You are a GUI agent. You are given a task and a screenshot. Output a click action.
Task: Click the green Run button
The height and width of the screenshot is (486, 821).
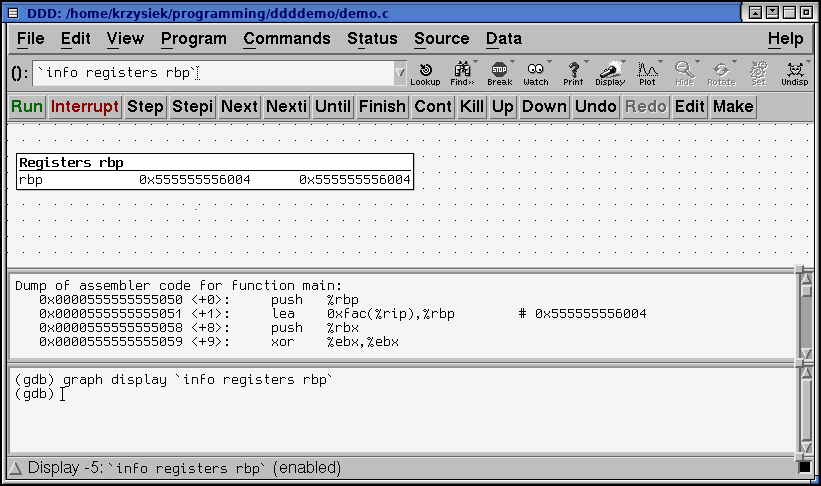tap(27, 107)
